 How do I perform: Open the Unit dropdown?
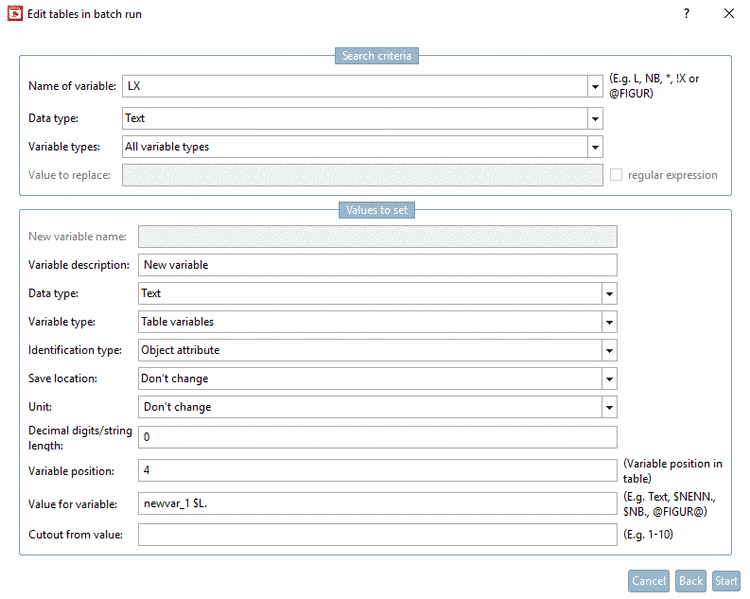tap(608, 407)
